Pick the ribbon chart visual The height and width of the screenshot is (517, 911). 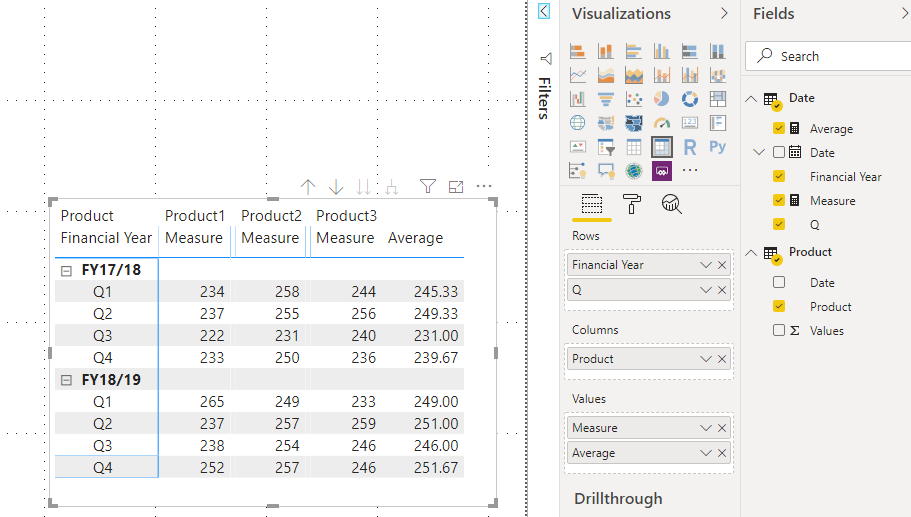pos(718,75)
